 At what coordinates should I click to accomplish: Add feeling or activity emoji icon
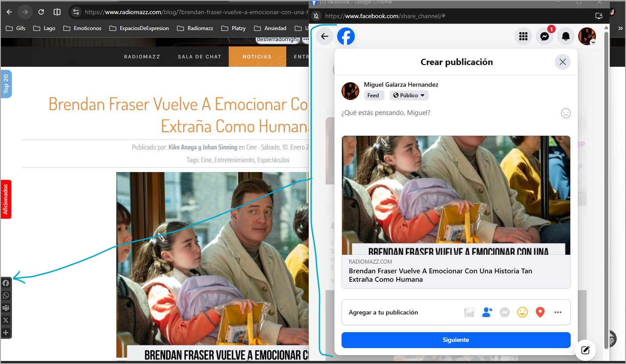coord(522,312)
